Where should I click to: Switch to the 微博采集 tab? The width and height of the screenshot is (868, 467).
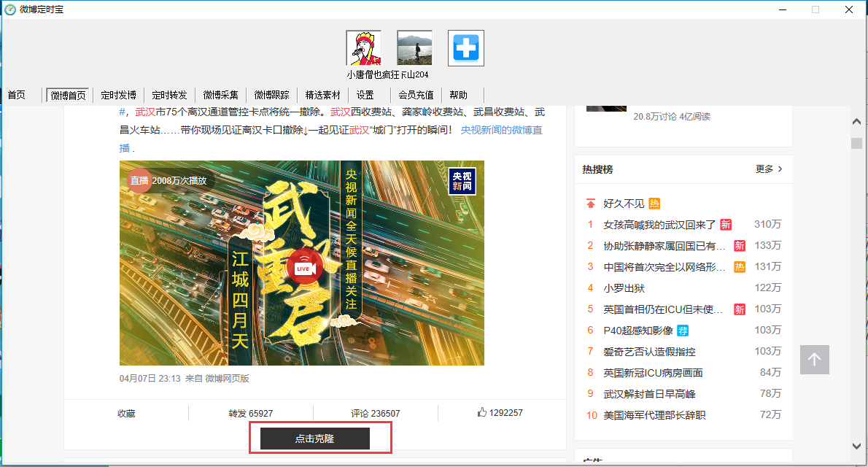pyautogui.click(x=220, y=95)
